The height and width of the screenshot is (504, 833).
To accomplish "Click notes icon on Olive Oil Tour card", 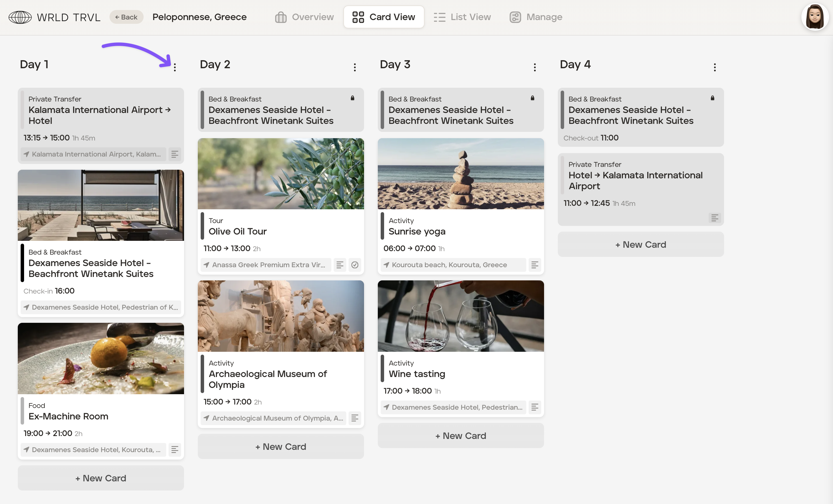I will coord(340,265).
